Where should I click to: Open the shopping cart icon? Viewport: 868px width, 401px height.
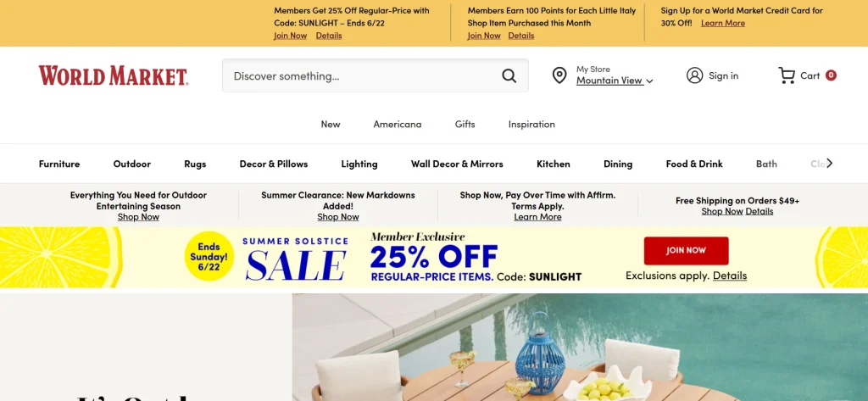click(786, 75)
